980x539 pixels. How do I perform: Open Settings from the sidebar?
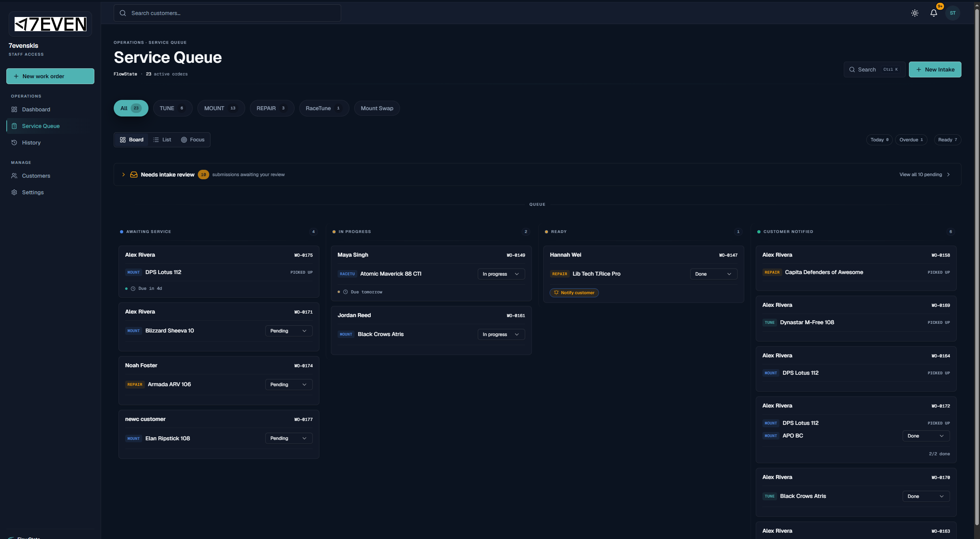coord(50,192)
